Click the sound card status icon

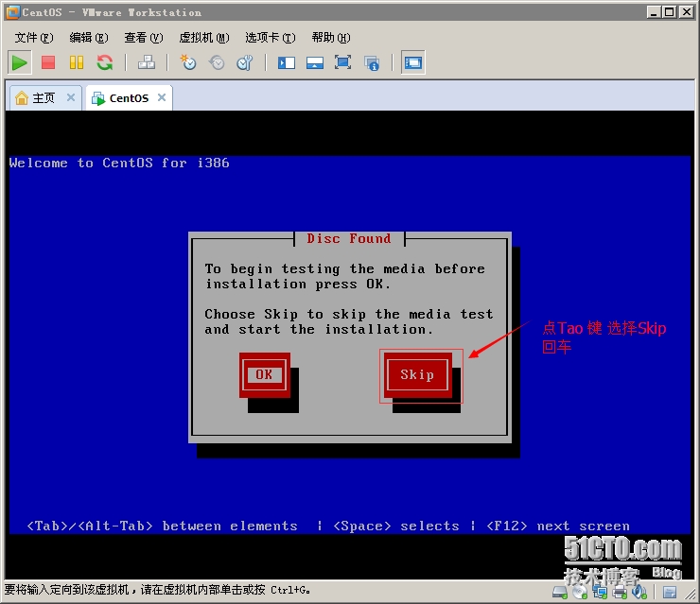(x=639, y=593)
